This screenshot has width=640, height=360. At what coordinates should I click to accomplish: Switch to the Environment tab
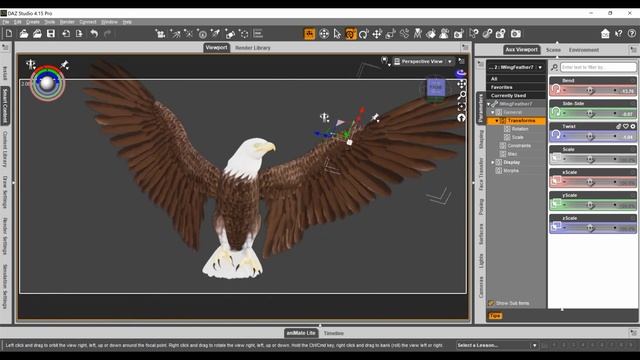[584, 50]
